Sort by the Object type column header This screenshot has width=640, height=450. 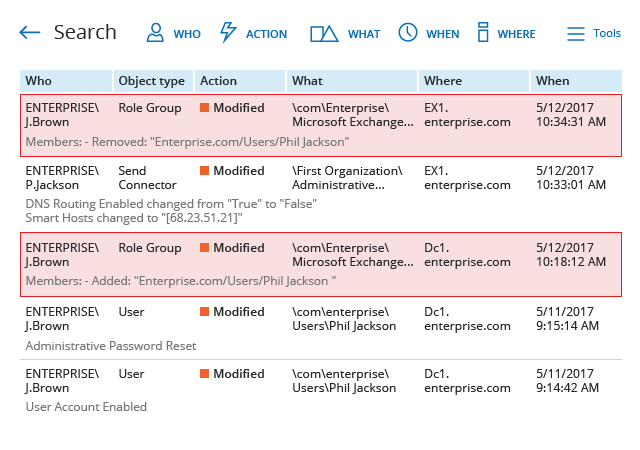154,81
